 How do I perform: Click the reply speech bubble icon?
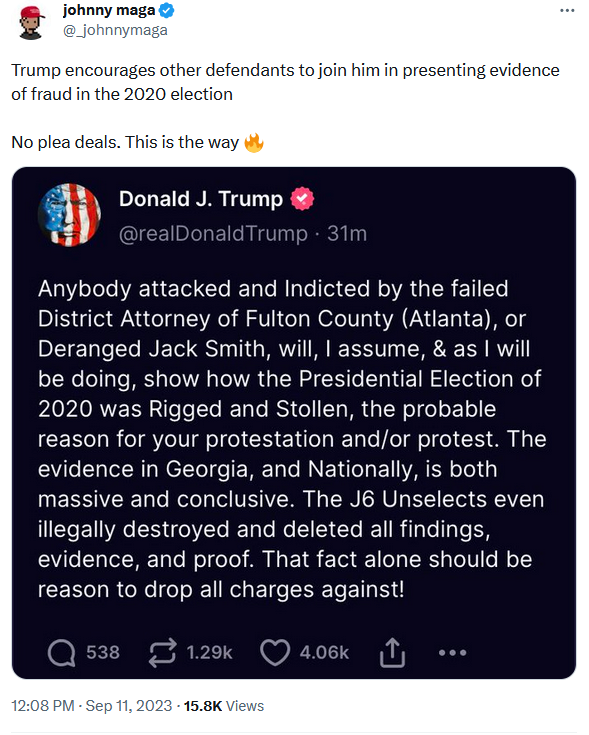click(61, 652)
